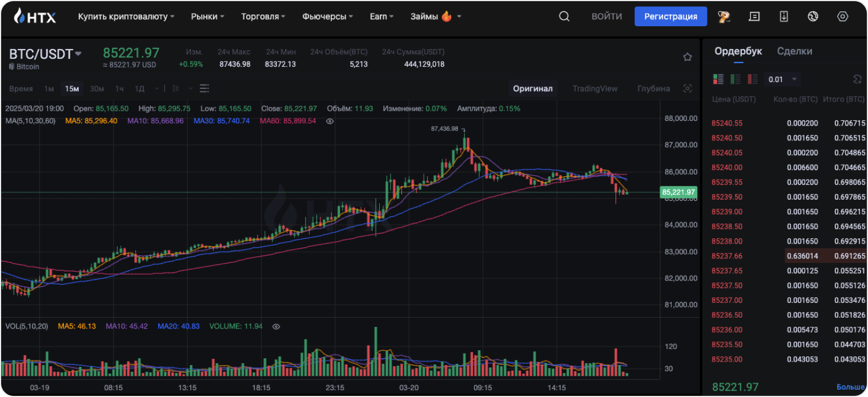Toggle MA indicator visibility eye icon
The image size is (868, 397).
[329, 121]
